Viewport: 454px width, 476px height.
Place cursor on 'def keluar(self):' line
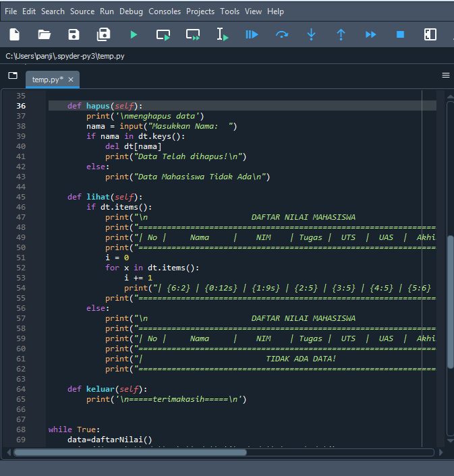[x=107, y=389]
